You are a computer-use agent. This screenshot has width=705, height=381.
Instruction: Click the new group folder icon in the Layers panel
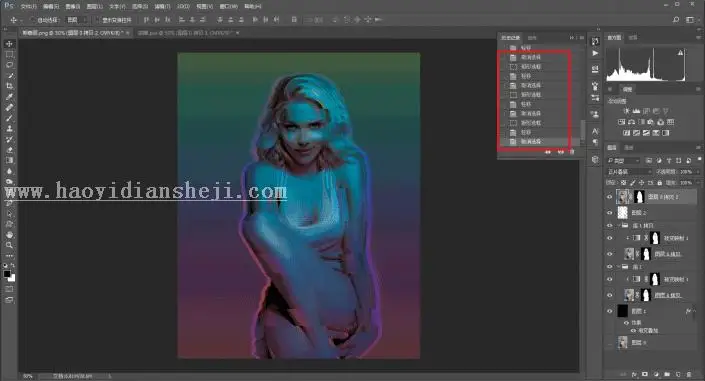(x=667, y=374)
